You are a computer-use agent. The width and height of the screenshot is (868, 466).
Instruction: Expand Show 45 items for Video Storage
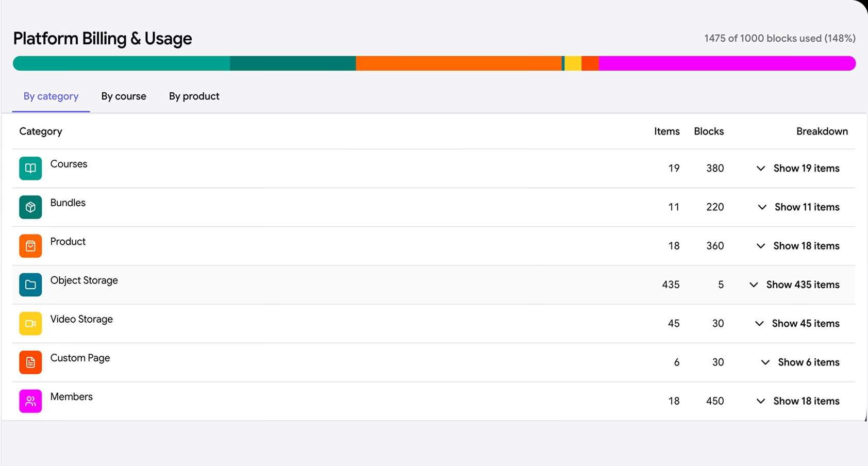797,323
